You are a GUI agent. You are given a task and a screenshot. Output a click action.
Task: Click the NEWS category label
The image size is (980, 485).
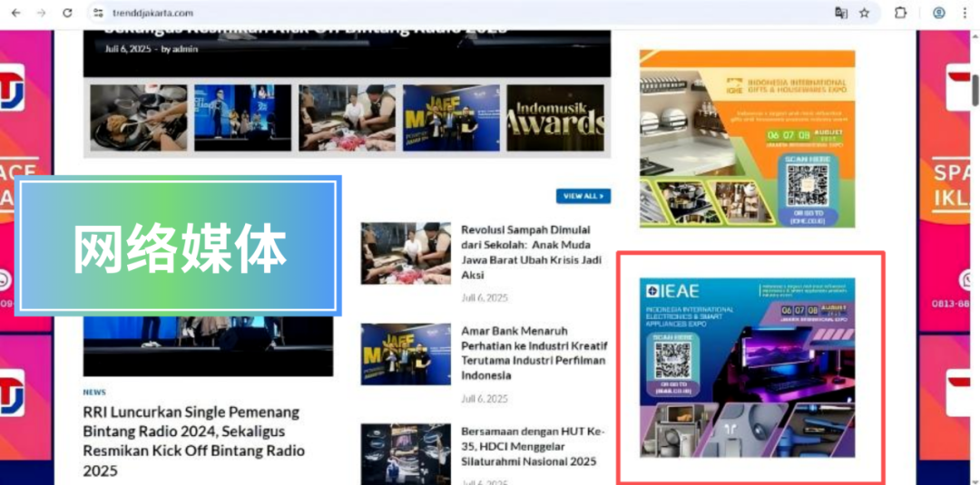[x=94, y=393]
